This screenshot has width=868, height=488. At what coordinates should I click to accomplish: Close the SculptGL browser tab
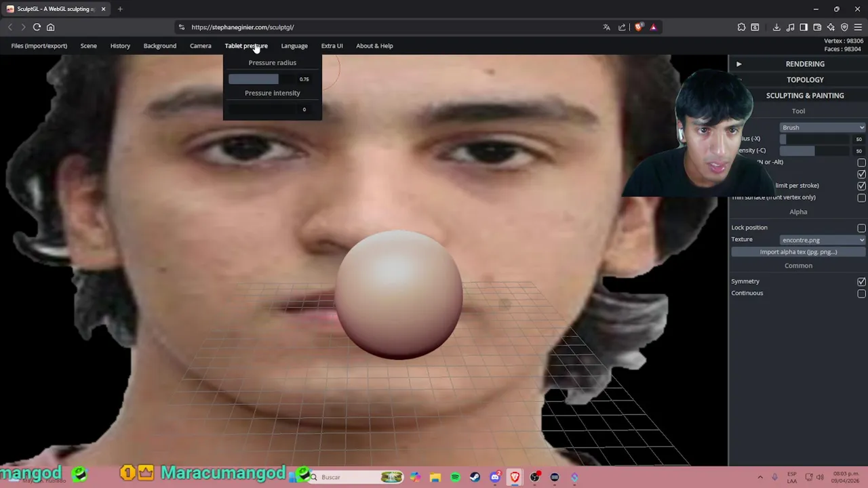pyautogui.click(x=103, y=9)
